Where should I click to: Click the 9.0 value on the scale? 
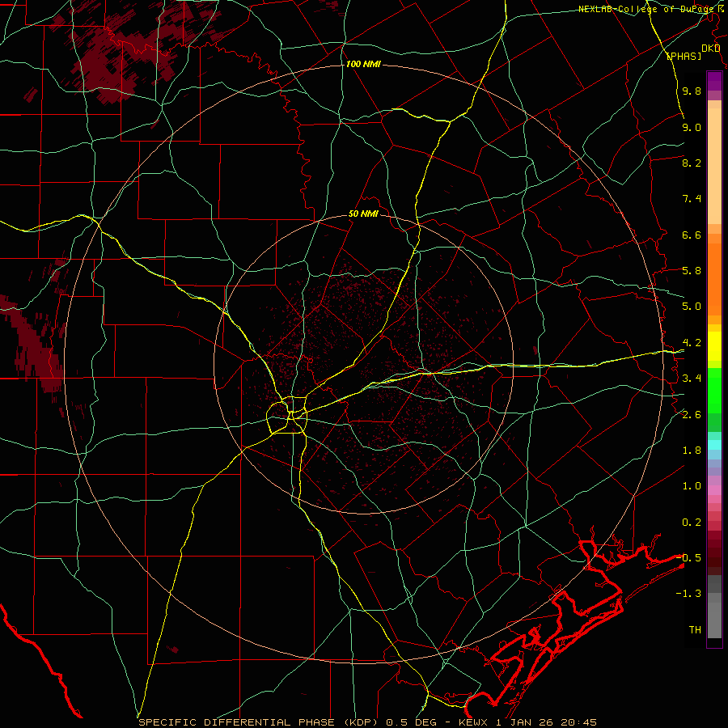click(692, 128)
